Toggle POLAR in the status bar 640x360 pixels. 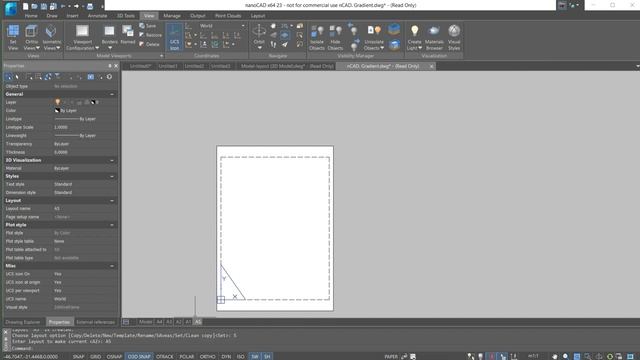[x=187, y=357]
